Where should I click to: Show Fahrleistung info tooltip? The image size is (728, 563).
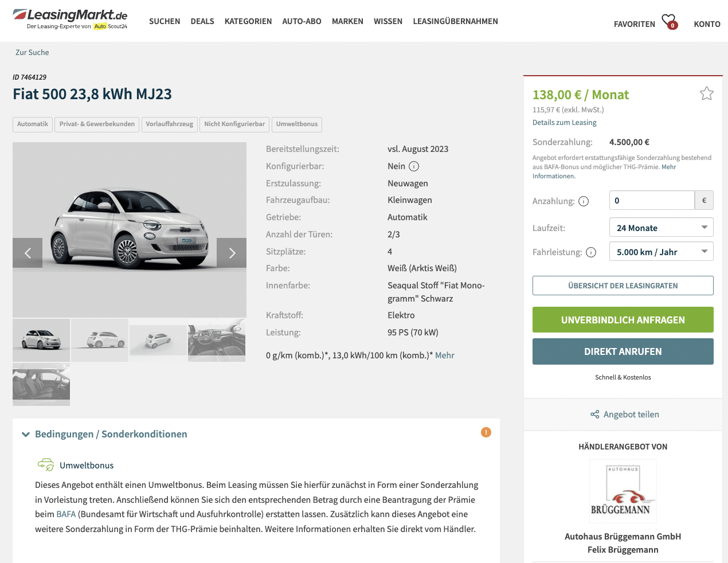click(x=591, y=252)
